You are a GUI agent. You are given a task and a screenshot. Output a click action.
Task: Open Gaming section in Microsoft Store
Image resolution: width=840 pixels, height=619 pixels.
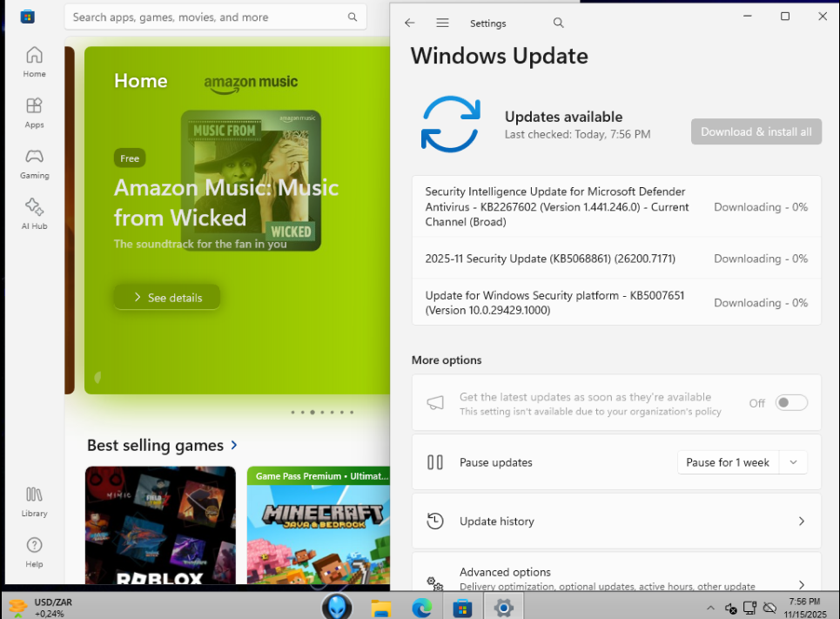coord(34,164)
